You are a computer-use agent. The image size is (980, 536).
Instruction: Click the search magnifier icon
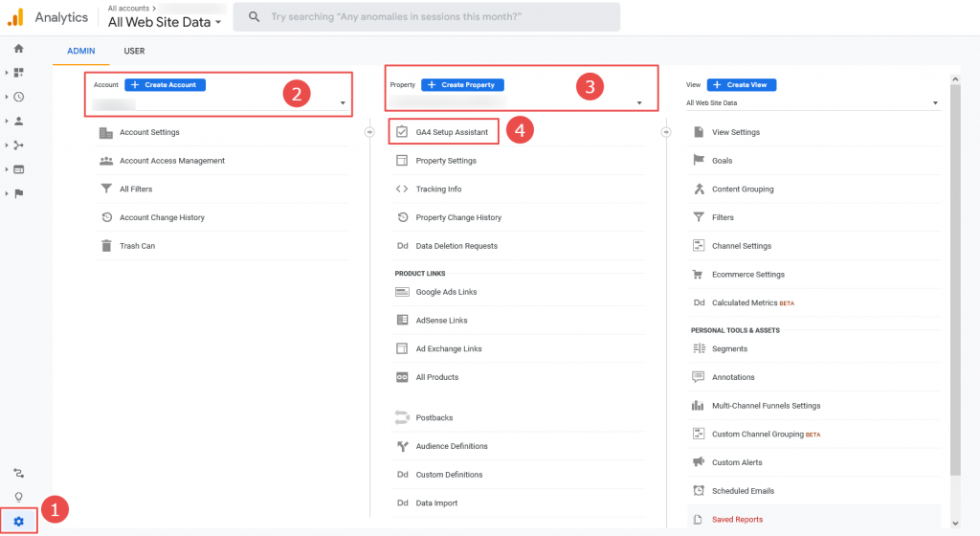[254, 17]
